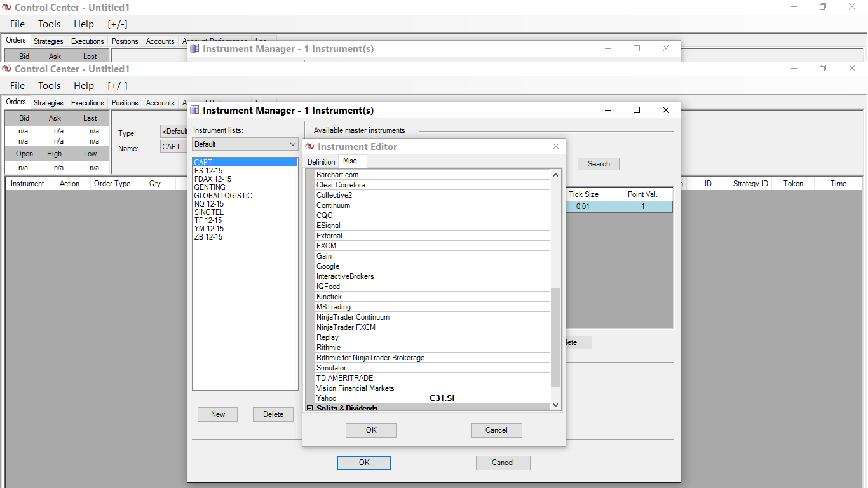Confirm with OK in the Instrument Editor
The image size is (868, 488).
tap(371, 430)
